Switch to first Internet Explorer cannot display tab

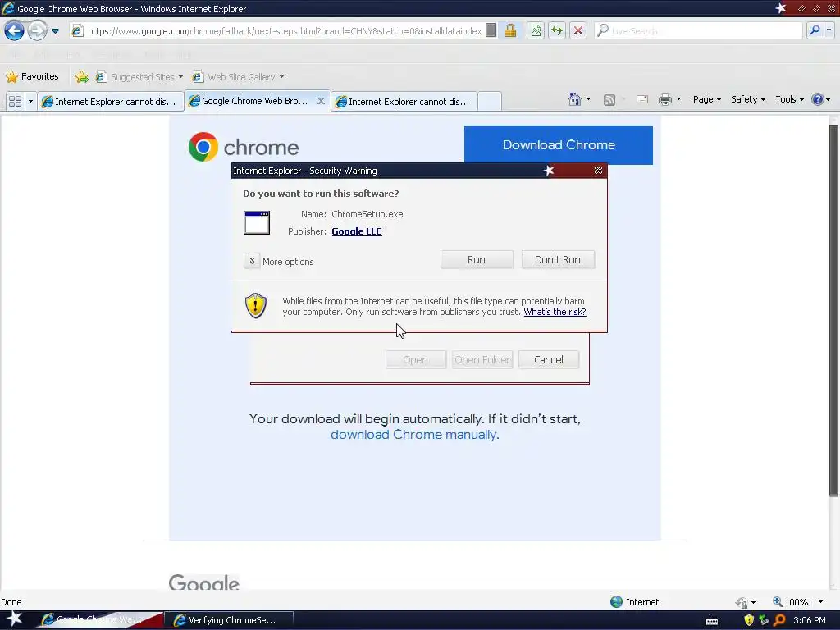coord(111,101)
